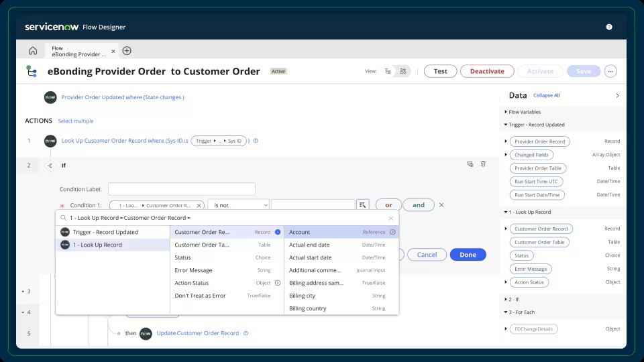Open the 'is not' operator dropdown

tap(238, 205)
